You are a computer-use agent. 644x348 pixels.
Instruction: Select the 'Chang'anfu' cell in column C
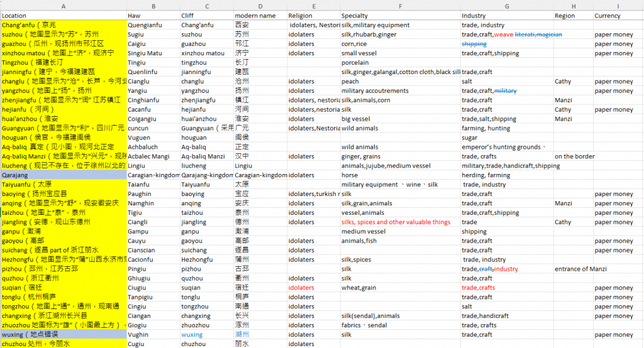pos(207,25)
